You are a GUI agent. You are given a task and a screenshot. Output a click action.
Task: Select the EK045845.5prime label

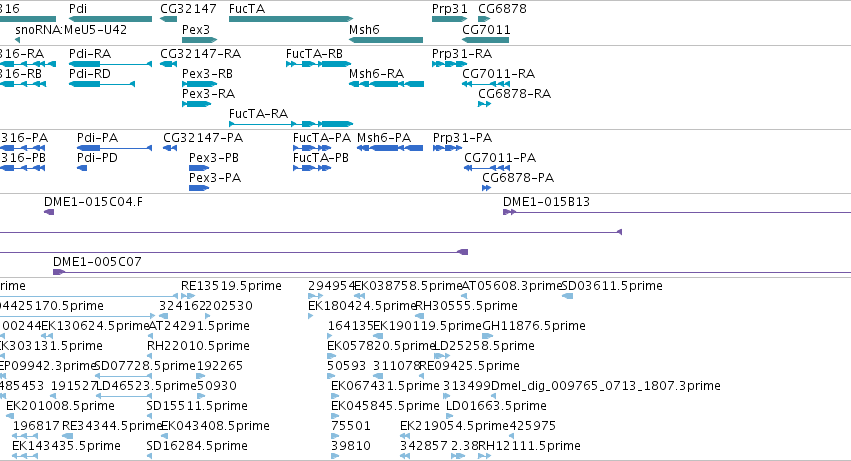(x=385, y=406)
